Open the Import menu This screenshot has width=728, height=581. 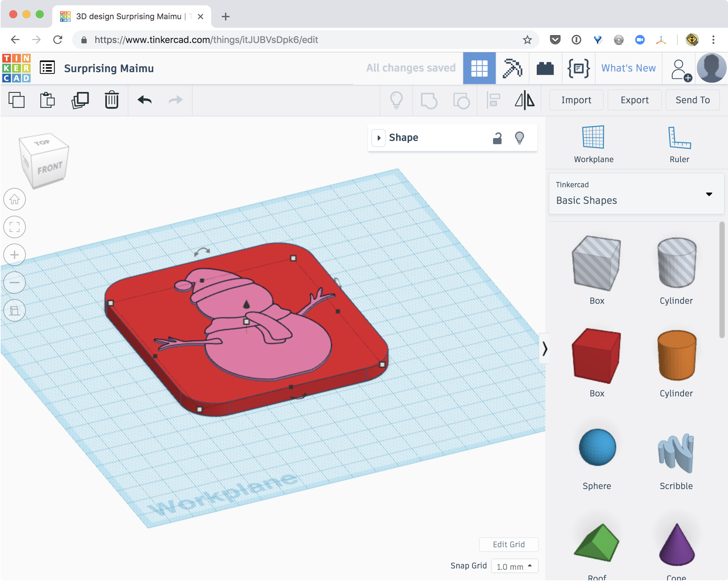click(x=576, y=100)
